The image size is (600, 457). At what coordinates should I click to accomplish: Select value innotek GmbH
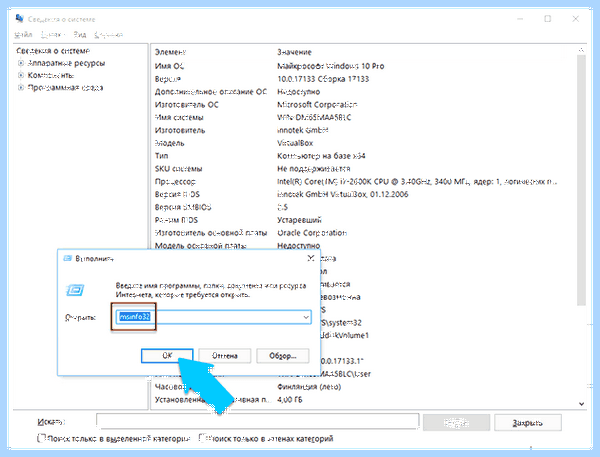[x=302, y=130]
